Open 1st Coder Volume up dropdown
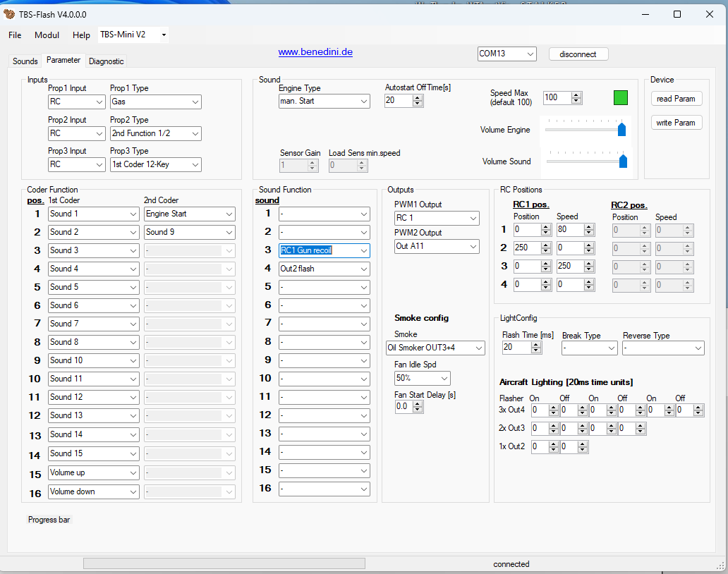728x574 pixels. [x=94, y=473]
